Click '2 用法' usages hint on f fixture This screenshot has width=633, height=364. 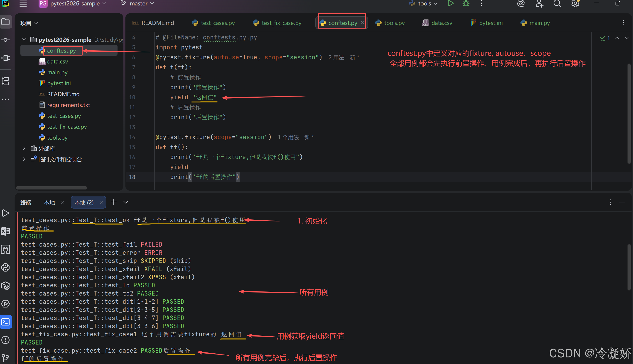[336, 58]
